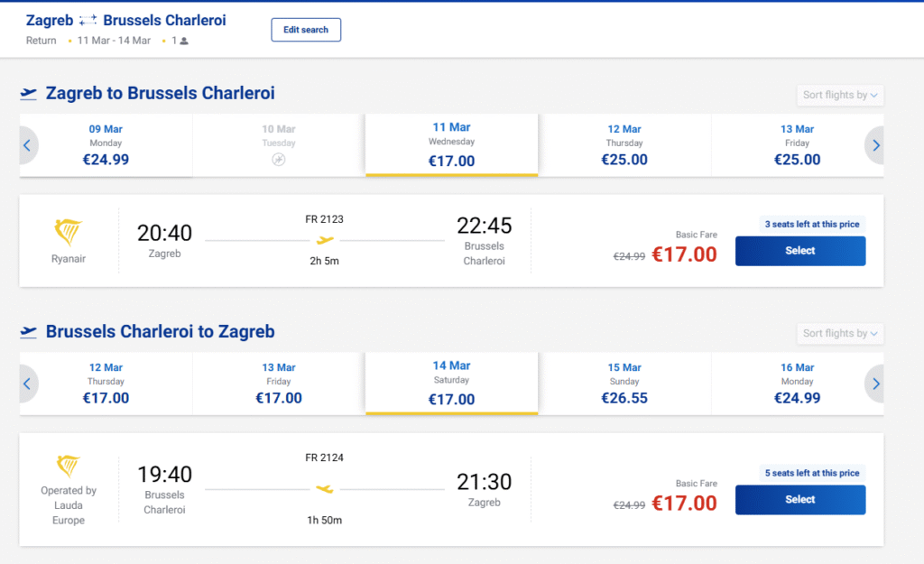
Task: Click the Ryanair harp logo on FR 2123
Action: tap(69, 234)
